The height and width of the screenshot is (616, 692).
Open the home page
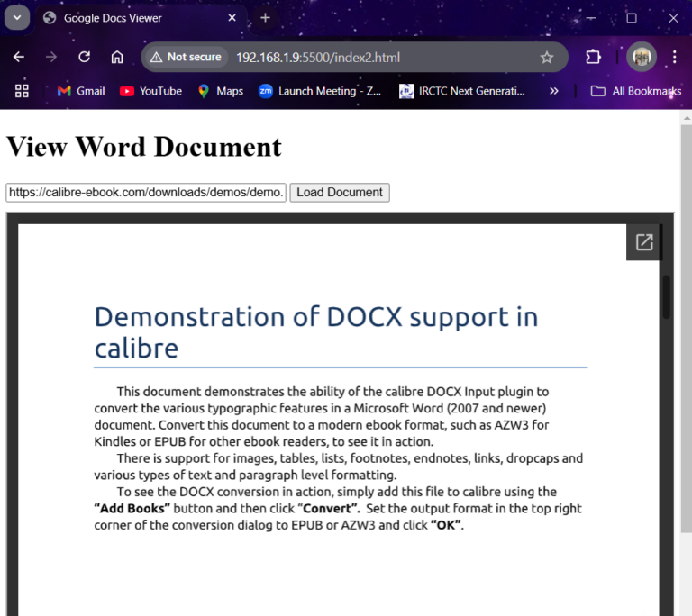tap(117, 57)
